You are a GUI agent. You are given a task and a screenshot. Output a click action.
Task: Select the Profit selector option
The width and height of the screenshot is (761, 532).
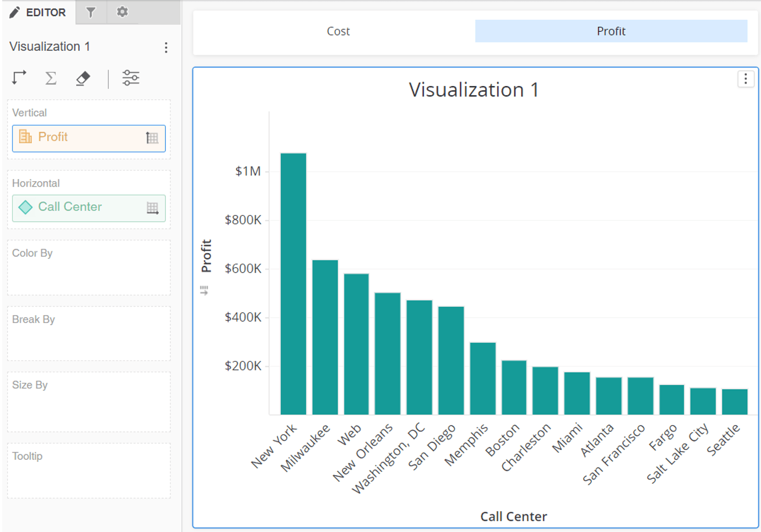(x=611, y=31)
